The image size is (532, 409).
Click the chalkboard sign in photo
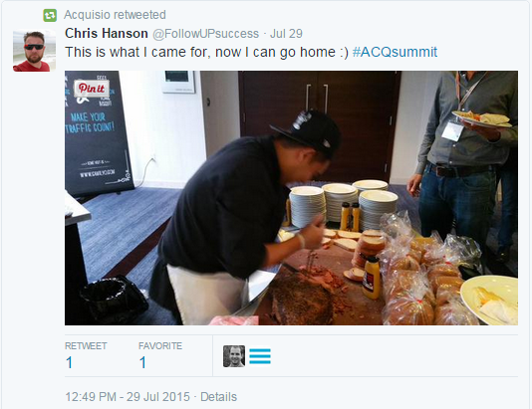point(98,132)
